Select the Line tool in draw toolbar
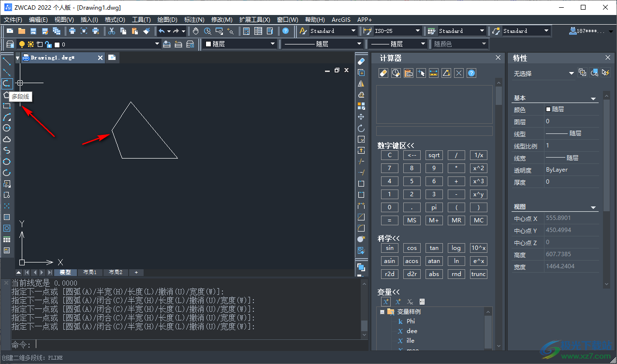 coord(7,61)
